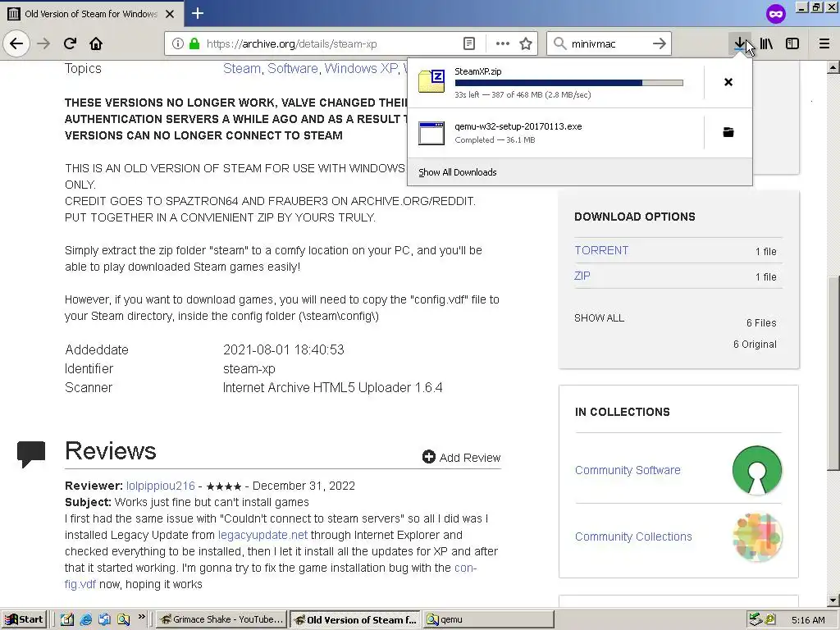The width and height of the screenshot is (840, 630).
Task: Bookmark this page with the star
Action: pos(526,44)
